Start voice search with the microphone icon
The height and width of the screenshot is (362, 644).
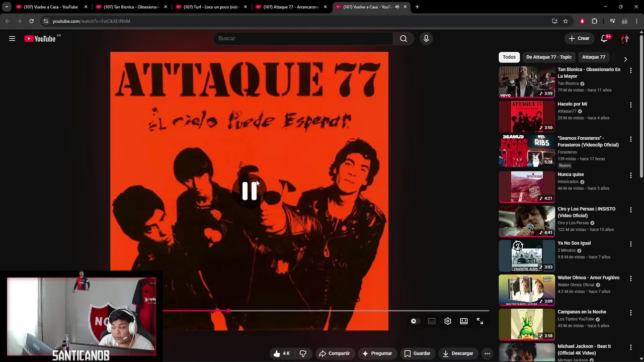pos(426,39)
